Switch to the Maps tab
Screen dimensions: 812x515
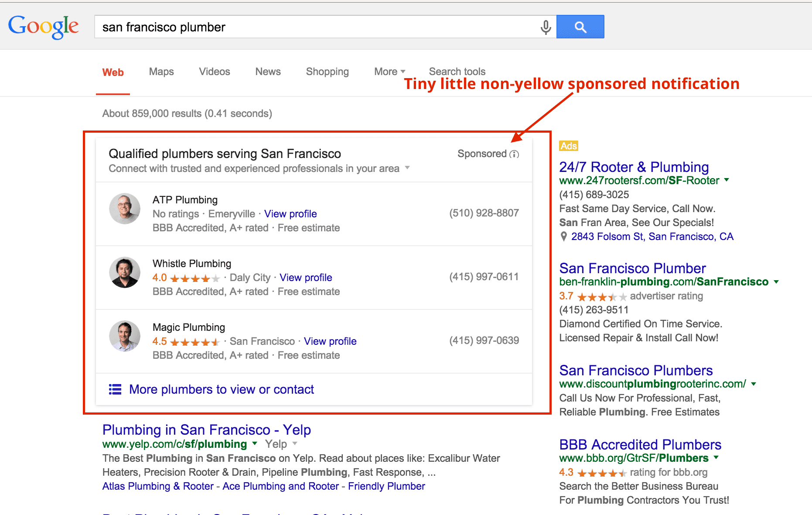tap(161, 71)
